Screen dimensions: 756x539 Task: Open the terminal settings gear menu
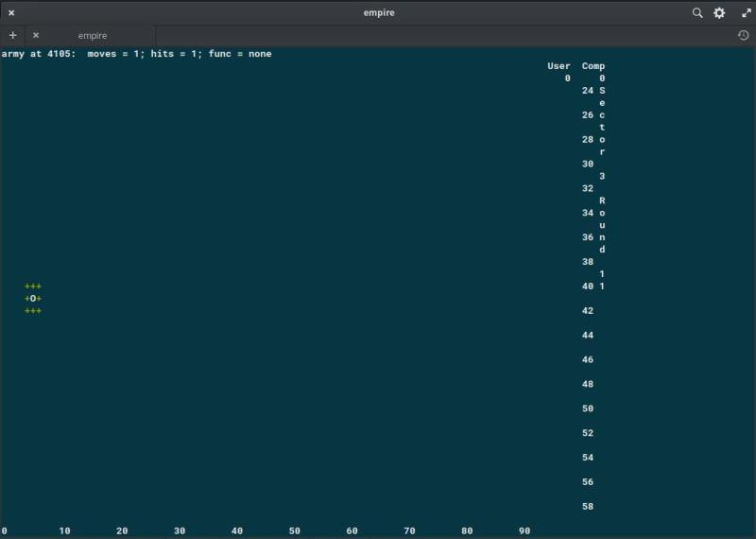[719, 13]
